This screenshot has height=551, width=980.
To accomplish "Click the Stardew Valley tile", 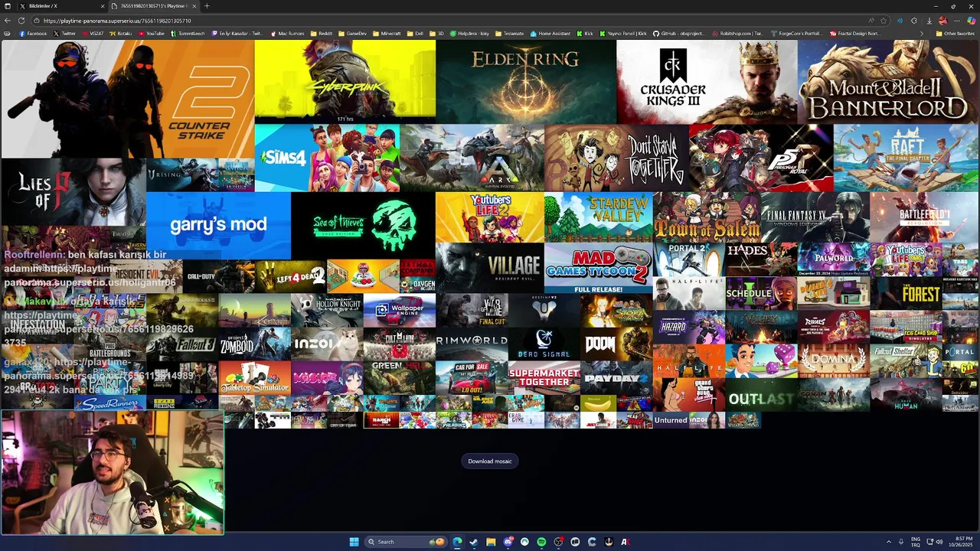I will tap(599, 217).
